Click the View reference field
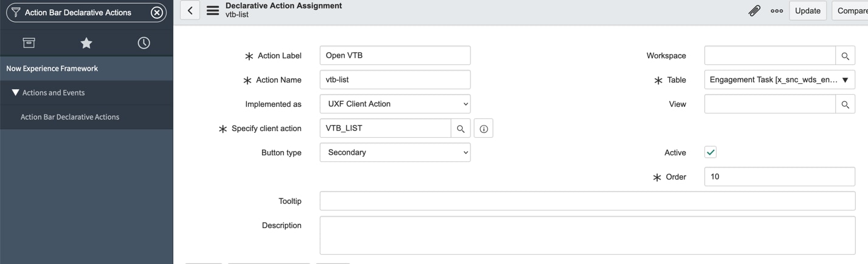Viewport: 868px width, 264px height. 770,104
